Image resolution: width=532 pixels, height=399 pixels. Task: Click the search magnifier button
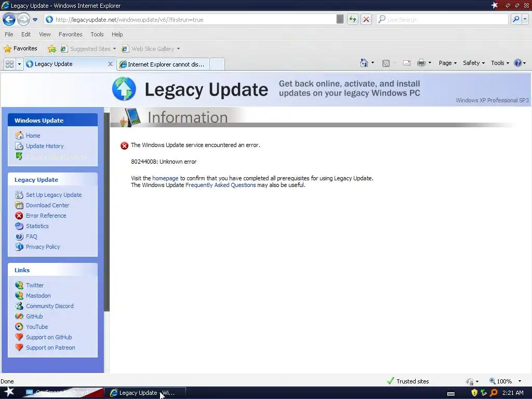point(516,19)
